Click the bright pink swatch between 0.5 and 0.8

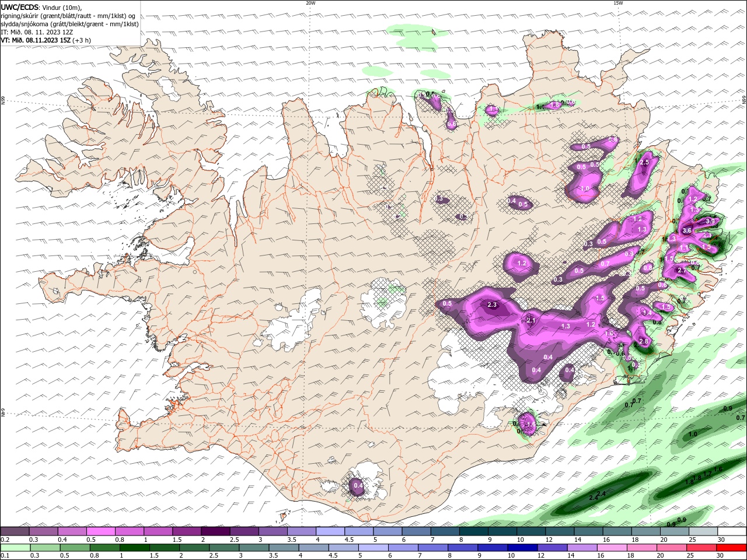point(100,531)
